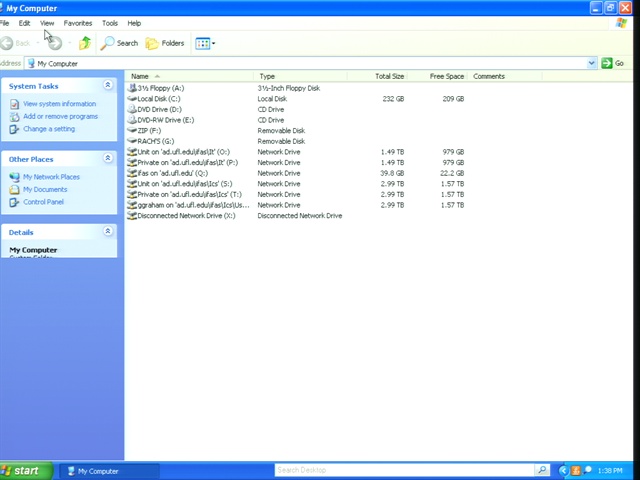Select the Private network drive (P:) icon
This screenshot has height=480, width=640.
tap(132, 162)
